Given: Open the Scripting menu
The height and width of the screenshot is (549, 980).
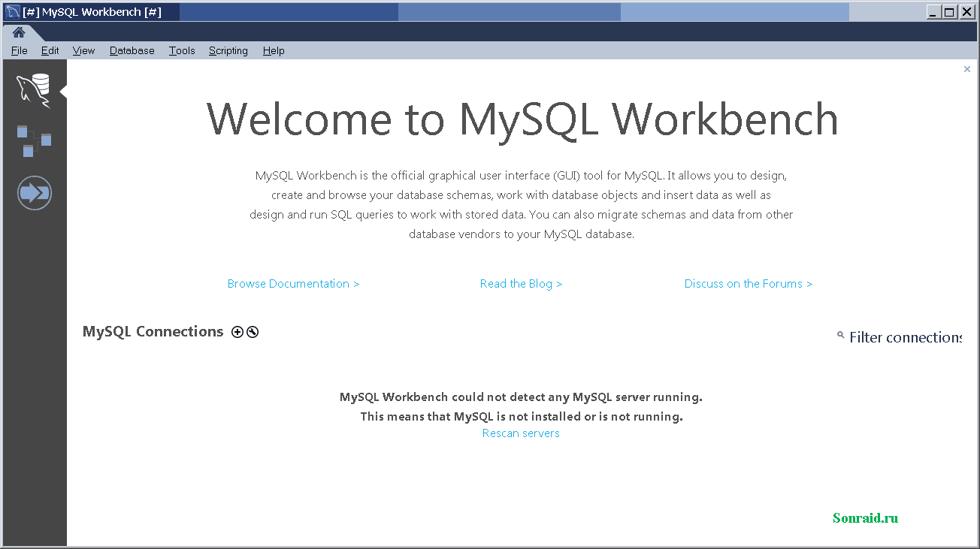Looking at the screenshot, I should pyautogui.click(x=228, y=50).
